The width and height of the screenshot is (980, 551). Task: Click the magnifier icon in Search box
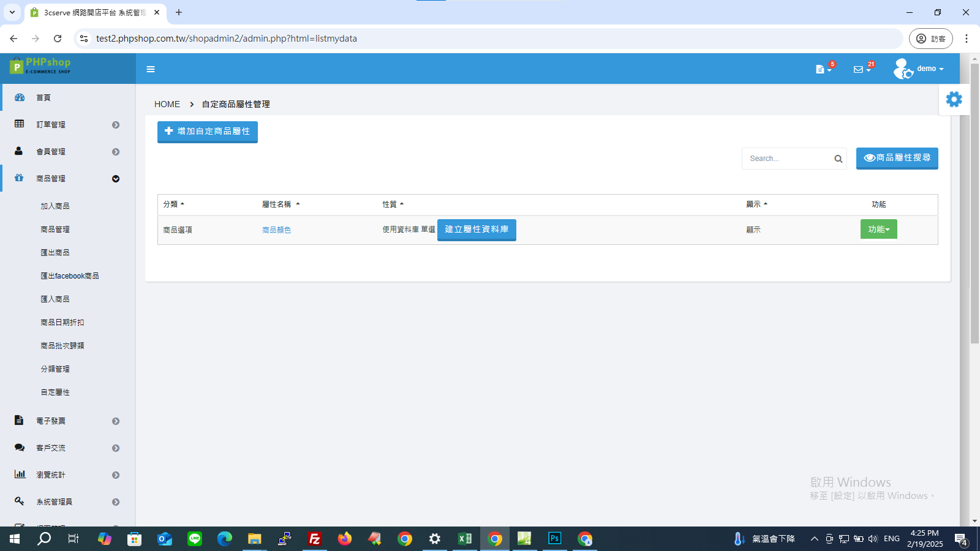tap(838, 159)
